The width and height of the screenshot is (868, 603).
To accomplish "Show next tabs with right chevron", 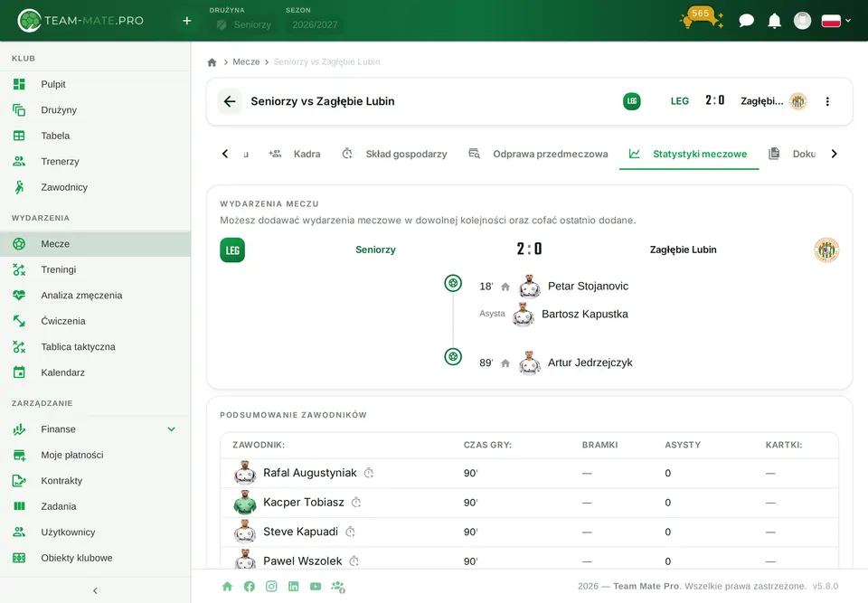I will click(835, 154).
